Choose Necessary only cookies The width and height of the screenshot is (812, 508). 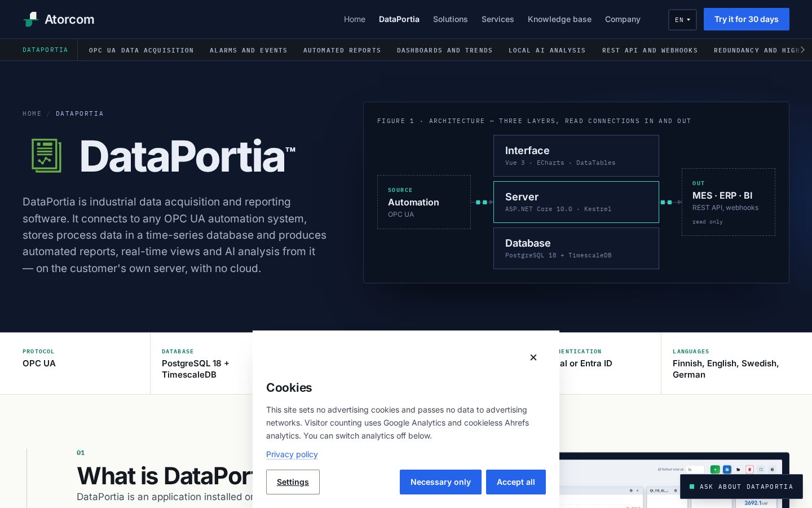[x=440, y=482]
